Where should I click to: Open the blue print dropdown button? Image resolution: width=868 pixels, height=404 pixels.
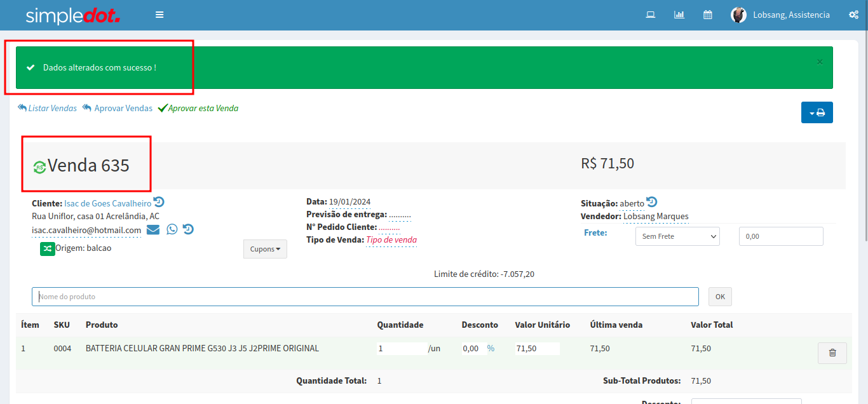(x=817, y=112)
